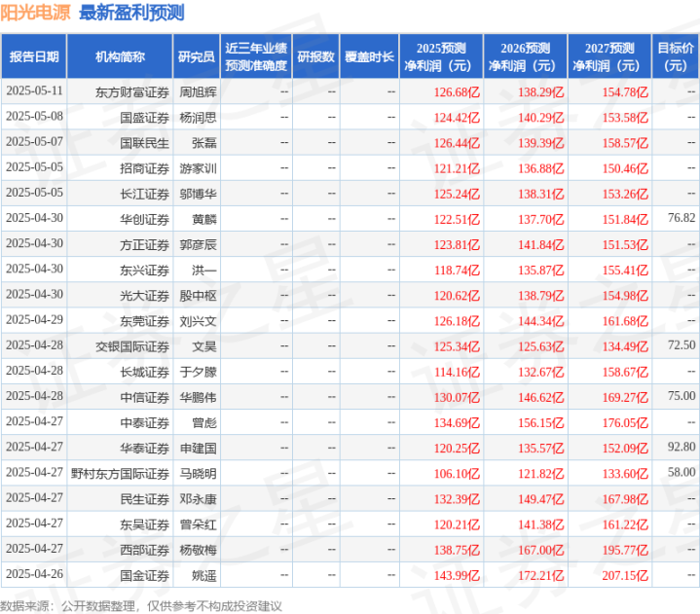Click the target price 58.00

click(682, 472)
